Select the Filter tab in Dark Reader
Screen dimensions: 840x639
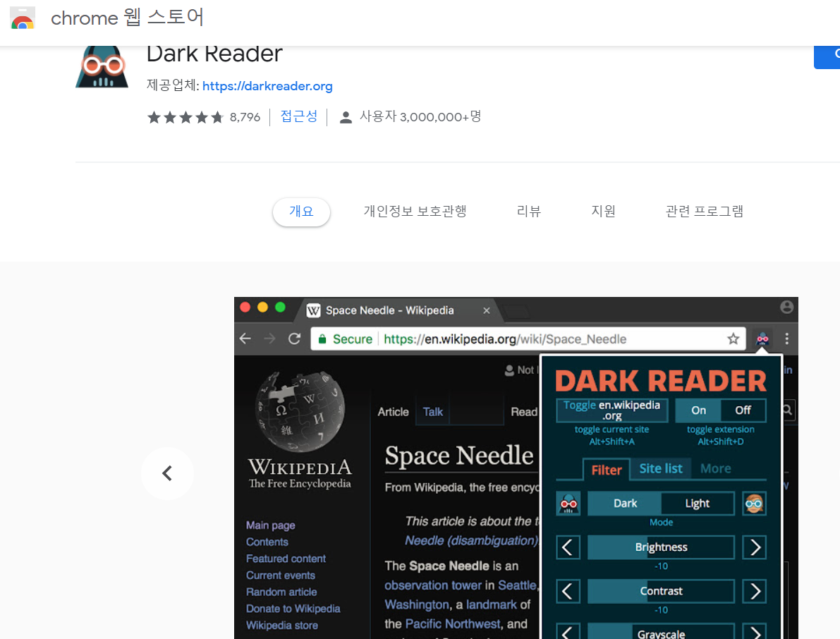[x=607, y=470]
